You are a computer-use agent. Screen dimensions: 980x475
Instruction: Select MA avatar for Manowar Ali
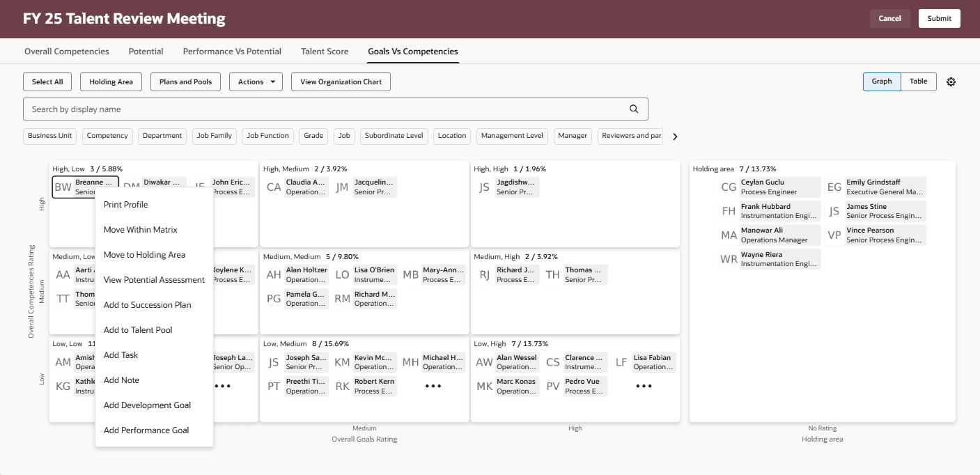click(x=729, y=235)
